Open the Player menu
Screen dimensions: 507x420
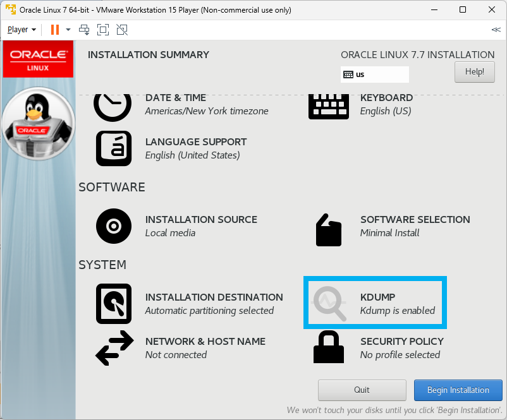click(x=21, y=30)
